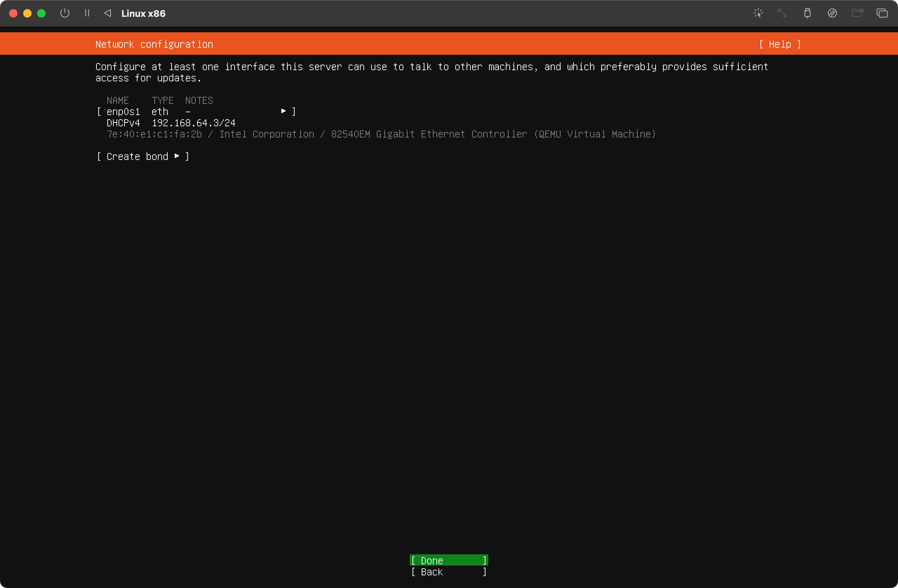Click the Linux x86 window title

tap(143, 14)
